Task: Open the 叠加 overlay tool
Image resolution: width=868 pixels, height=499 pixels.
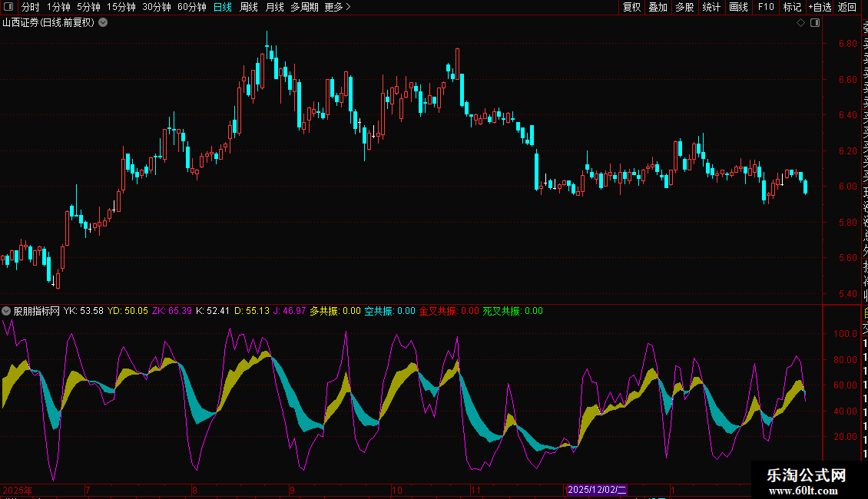Action: (x=658, y=7)
